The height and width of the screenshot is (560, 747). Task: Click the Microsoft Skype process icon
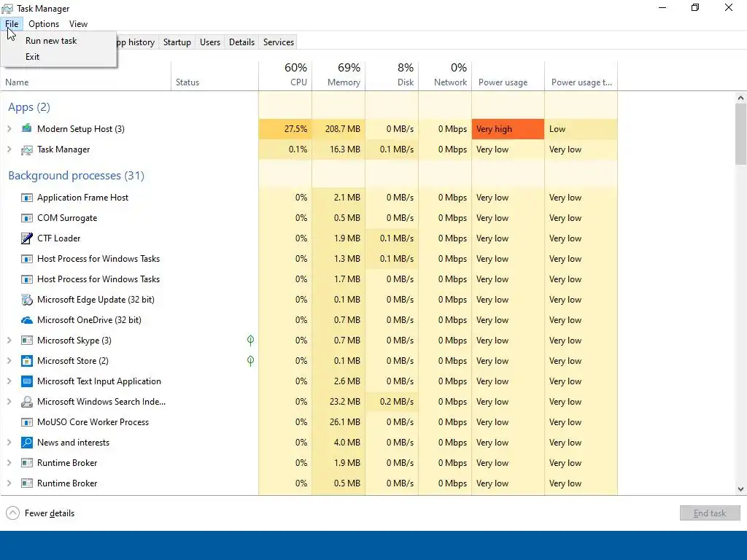point(27,341)
